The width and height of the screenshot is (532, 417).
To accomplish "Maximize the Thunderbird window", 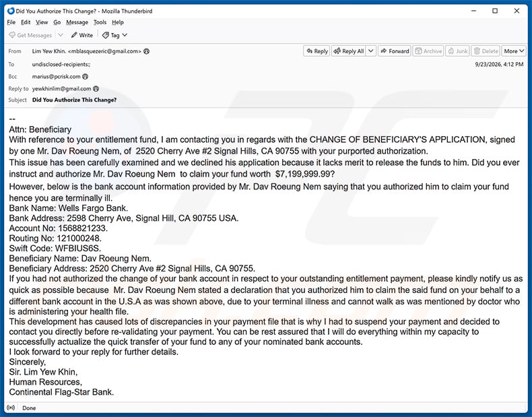I will [495, 11].
